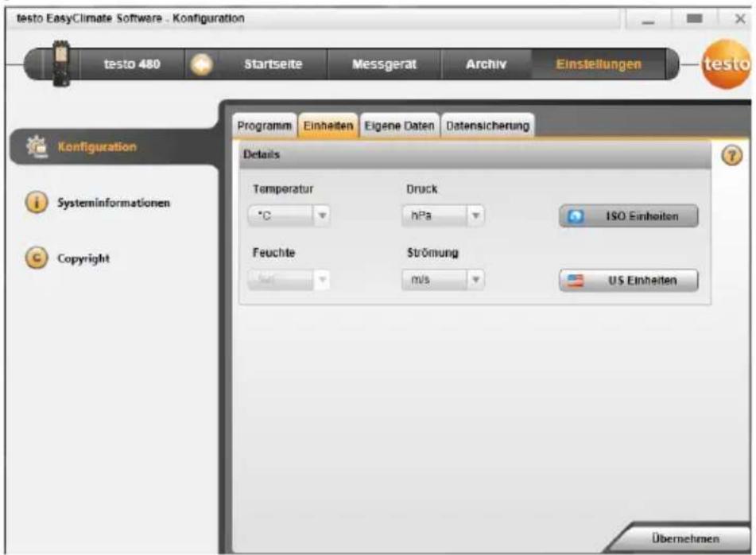Screen dimensions: 756x555
Task: Open the Eigene Daten tab
Action: (x=399, y=126)
